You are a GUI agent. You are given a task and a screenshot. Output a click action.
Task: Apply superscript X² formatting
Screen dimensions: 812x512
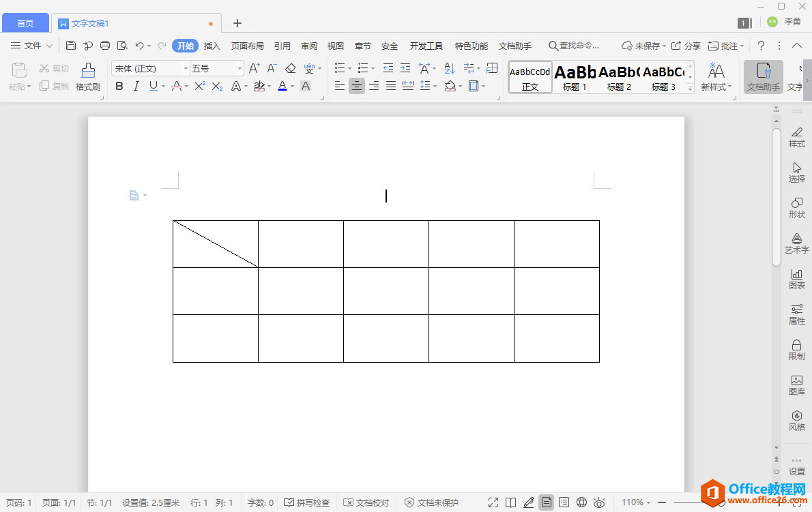click(x=200, y=86)
